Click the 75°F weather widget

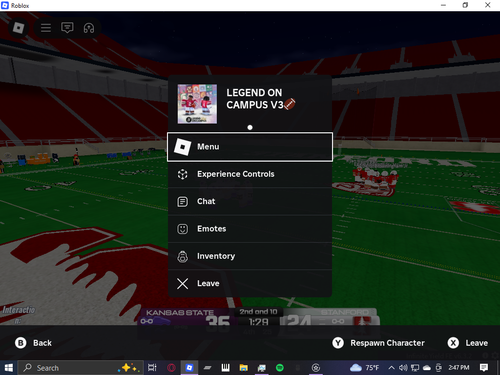click(x=364, y=368)
